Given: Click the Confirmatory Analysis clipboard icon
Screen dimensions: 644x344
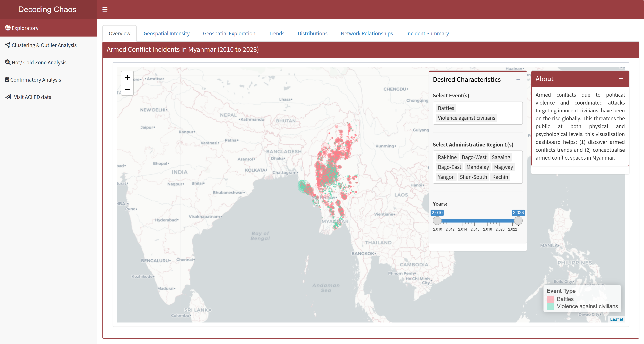Looking at the screenshot, I should pyautogui.click(x=7, y=80).
